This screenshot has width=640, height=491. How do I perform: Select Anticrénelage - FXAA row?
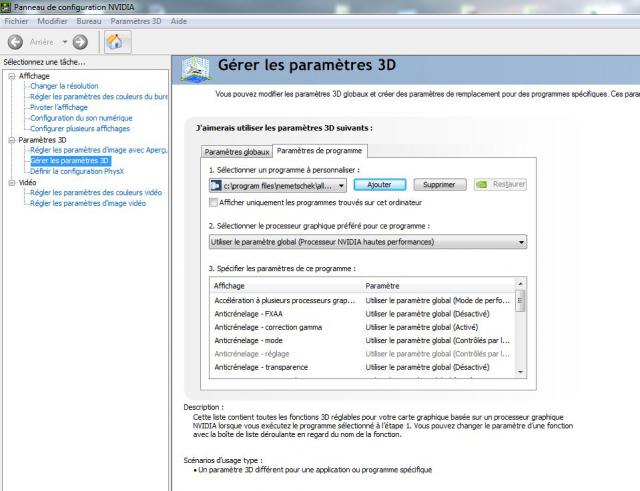click(362, 314)
